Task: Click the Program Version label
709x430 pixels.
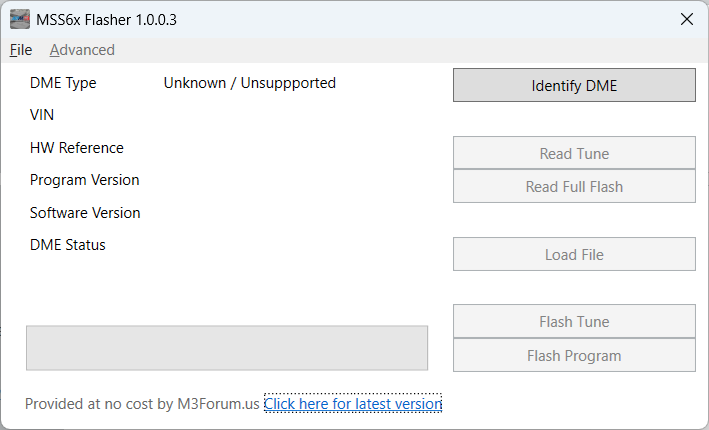Action: (x=85, y=180)
